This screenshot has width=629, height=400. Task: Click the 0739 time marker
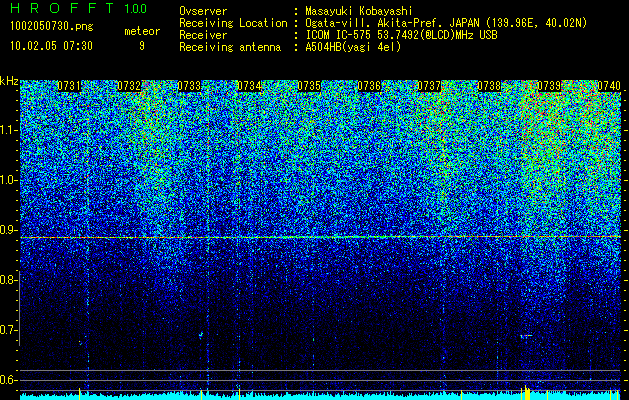pyautogui.click(x=549, y=86)
